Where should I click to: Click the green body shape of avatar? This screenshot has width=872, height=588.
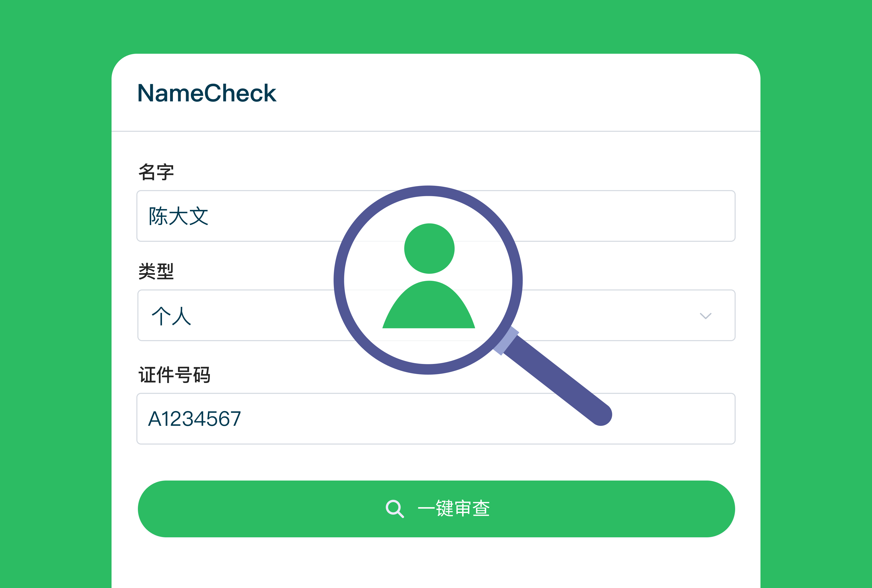coord(429,304)
